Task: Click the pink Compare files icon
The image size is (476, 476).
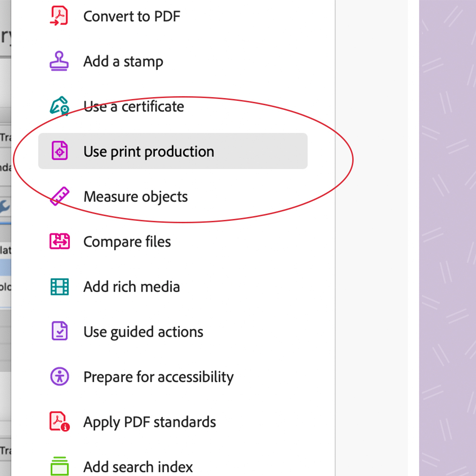Action: (59, 241)
